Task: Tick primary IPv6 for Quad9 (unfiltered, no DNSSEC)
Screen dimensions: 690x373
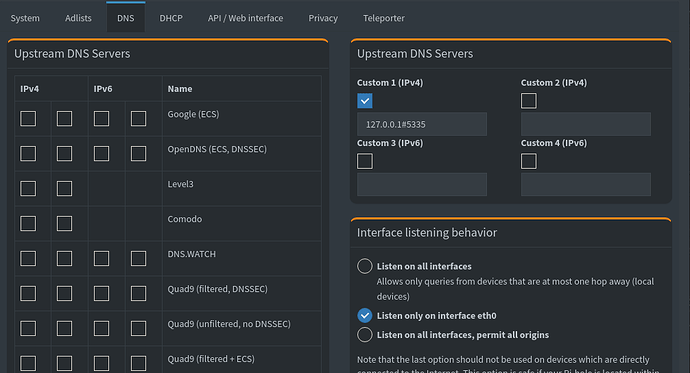Action: tap(101, 329)
